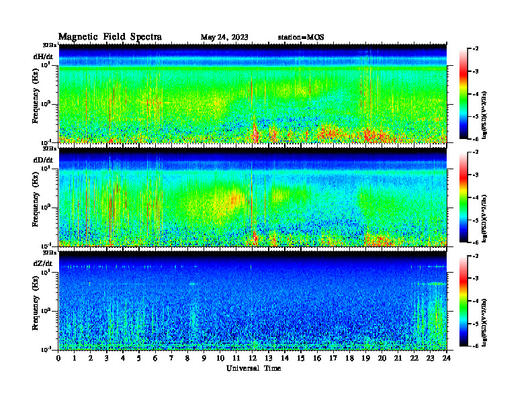532x411 pixels.
Task: Click hour "20" on the Universal Time axis
Action: (382, 358)
